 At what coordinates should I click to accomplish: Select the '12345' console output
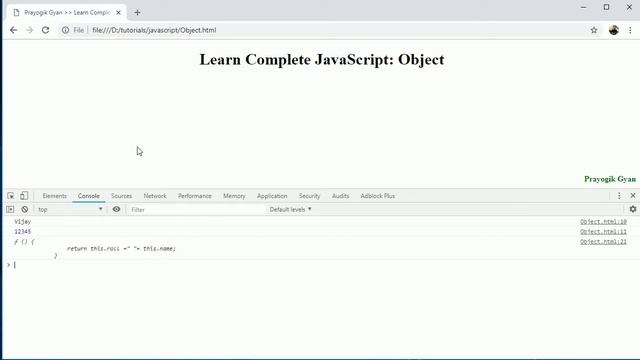[x=22, y=231]
